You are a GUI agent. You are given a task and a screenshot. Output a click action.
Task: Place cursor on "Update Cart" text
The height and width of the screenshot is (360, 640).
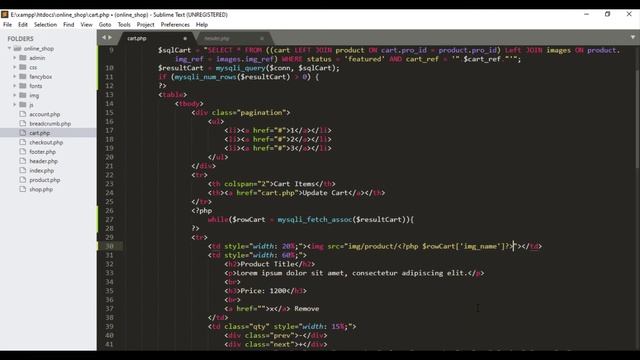coord(325,193)
